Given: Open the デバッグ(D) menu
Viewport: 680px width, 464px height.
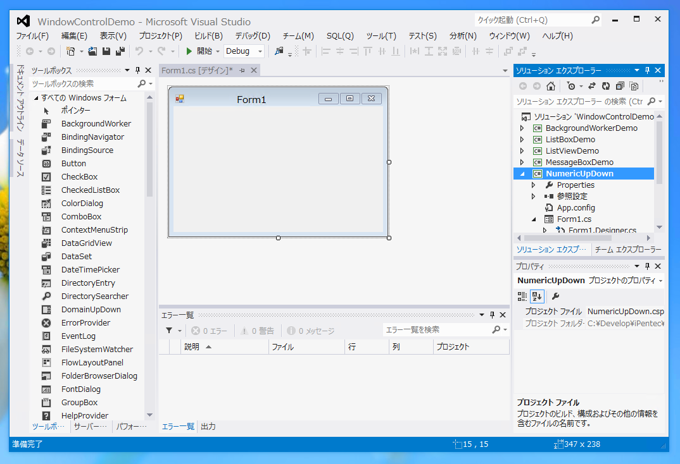Looking at the screenshot, I should pos(252,36).
